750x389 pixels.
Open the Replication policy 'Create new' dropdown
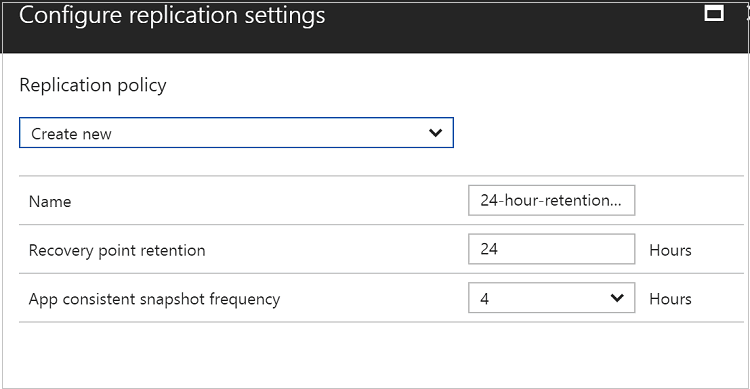click(236, 133)
